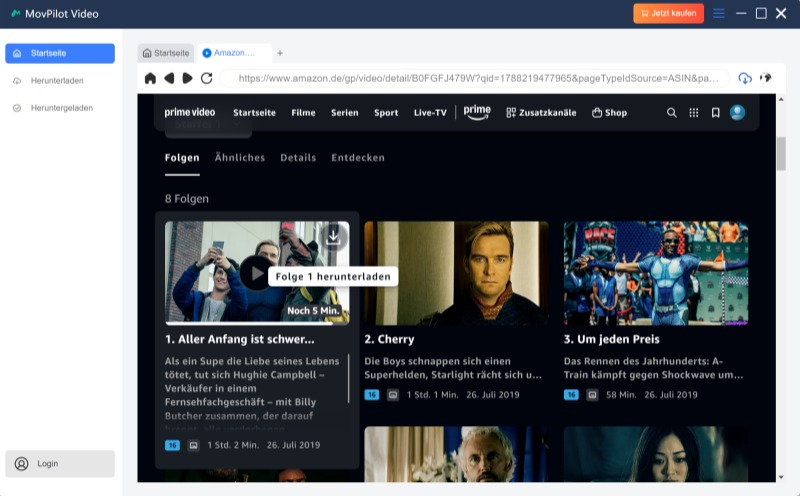Open Serien in Prime Video navigation

[x=344, y=112]
